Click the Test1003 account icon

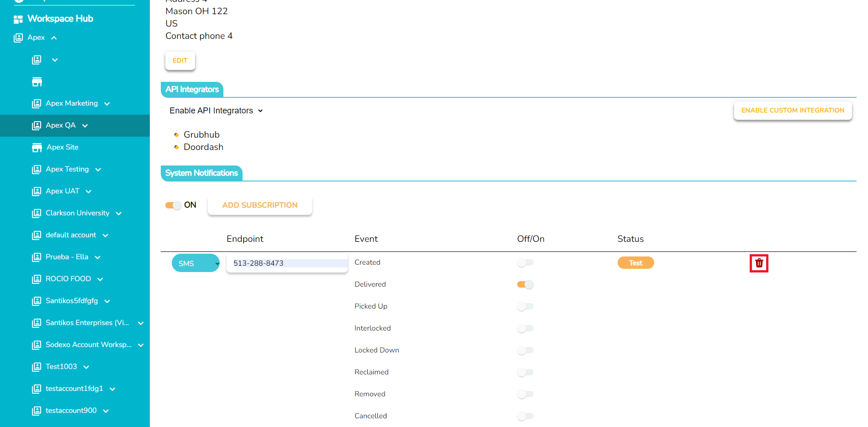[x=37, y=367]
